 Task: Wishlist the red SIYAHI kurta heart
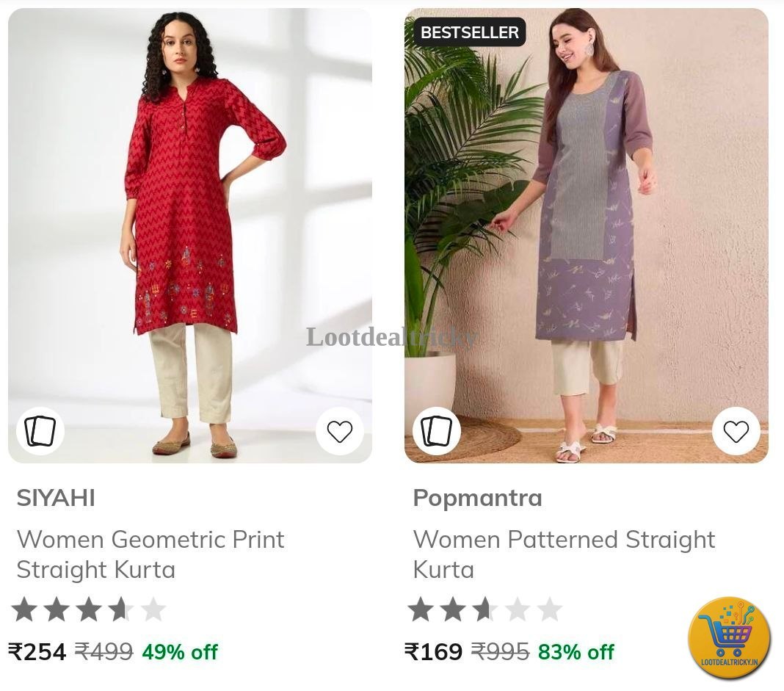339,431
